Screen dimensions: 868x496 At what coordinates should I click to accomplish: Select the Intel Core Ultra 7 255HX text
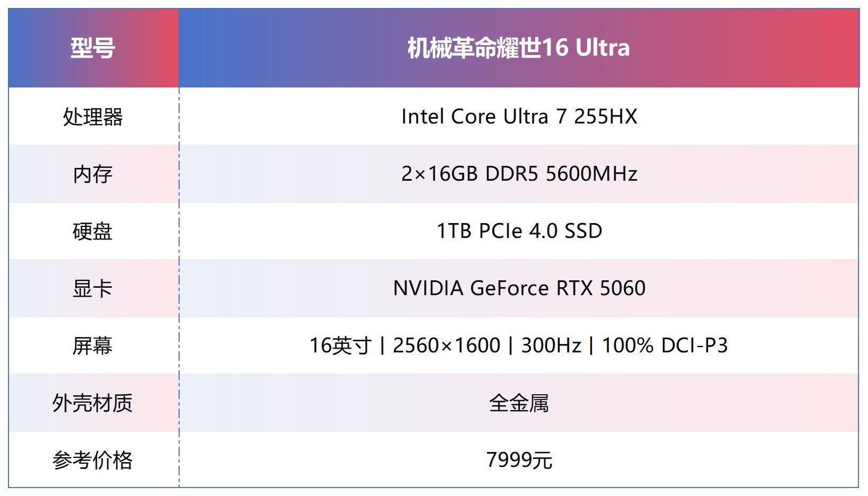pos(519,117)
